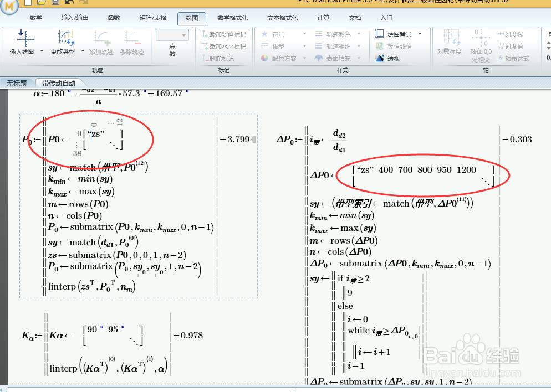
Task: Expand the 插入绘图 dropdown arrow
Action: 42,51
